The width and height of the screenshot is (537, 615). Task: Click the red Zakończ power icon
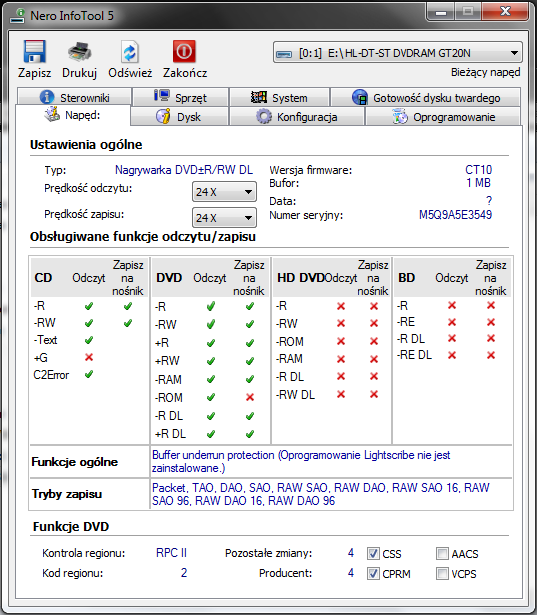click(x=184, y=51)
